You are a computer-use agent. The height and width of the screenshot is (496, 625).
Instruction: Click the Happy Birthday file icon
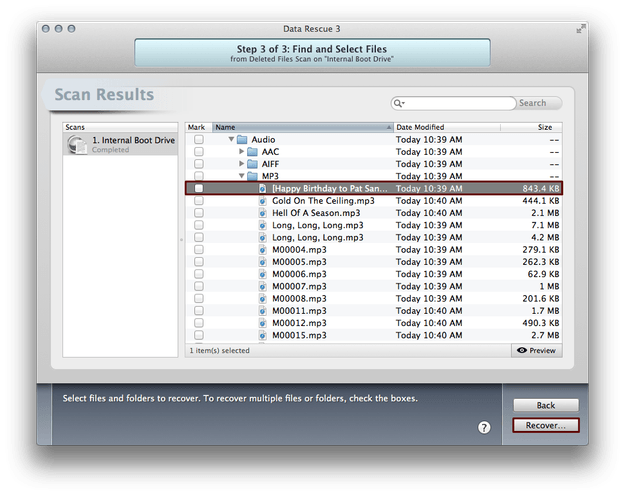(262, 189)
